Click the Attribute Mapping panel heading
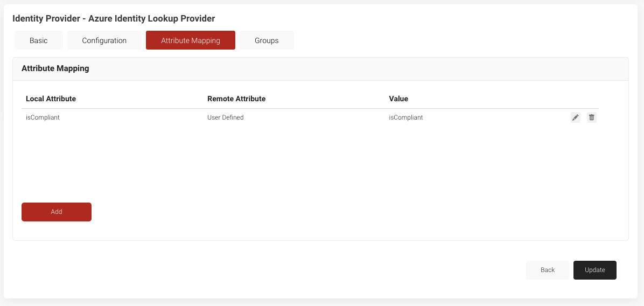Viewport: 644px width, 306px height. (x=55, y=68)
